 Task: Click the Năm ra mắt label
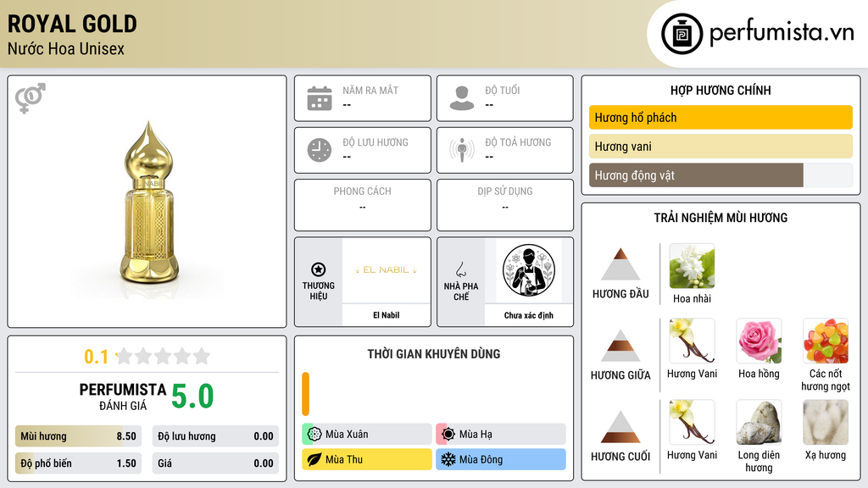(370, 90)
